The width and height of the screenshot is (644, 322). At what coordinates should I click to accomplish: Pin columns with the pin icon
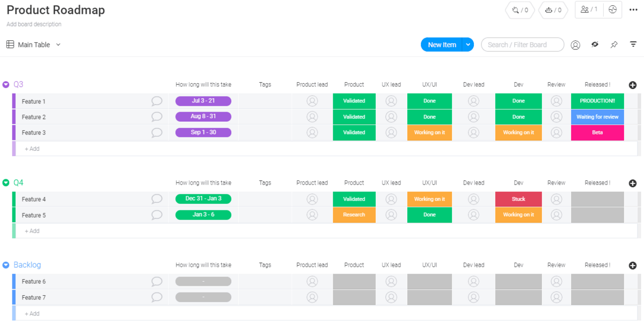pyautogui.click(x=614, y=45)
